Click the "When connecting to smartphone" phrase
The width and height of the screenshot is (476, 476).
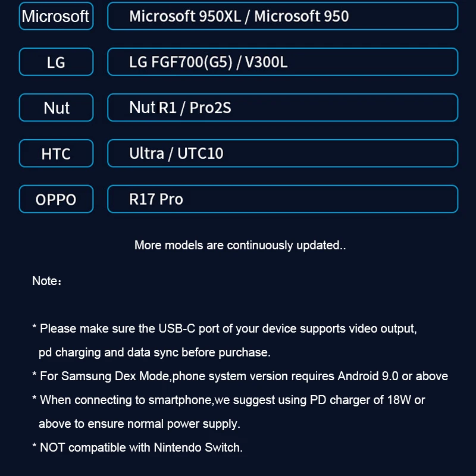[126, 400]
